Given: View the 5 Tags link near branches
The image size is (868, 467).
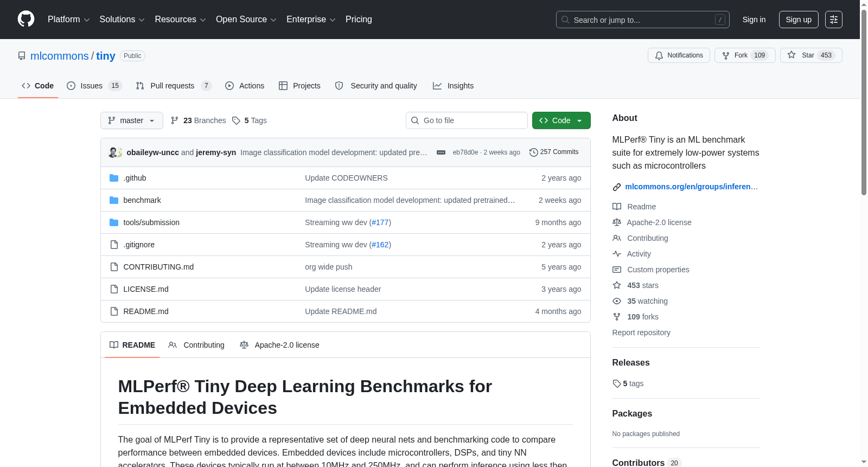Looking at the screenshot, I should click(x=250, y=120).
